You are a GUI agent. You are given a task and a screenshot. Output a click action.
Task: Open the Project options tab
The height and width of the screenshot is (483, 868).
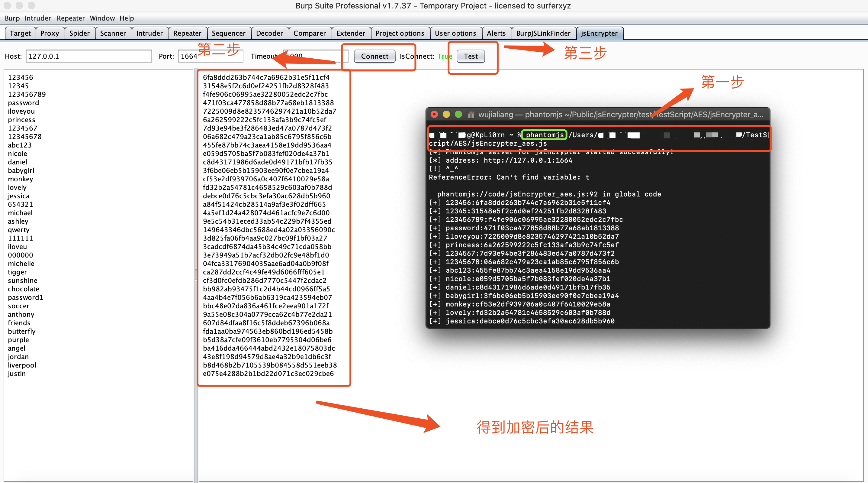tap(400, 33)
